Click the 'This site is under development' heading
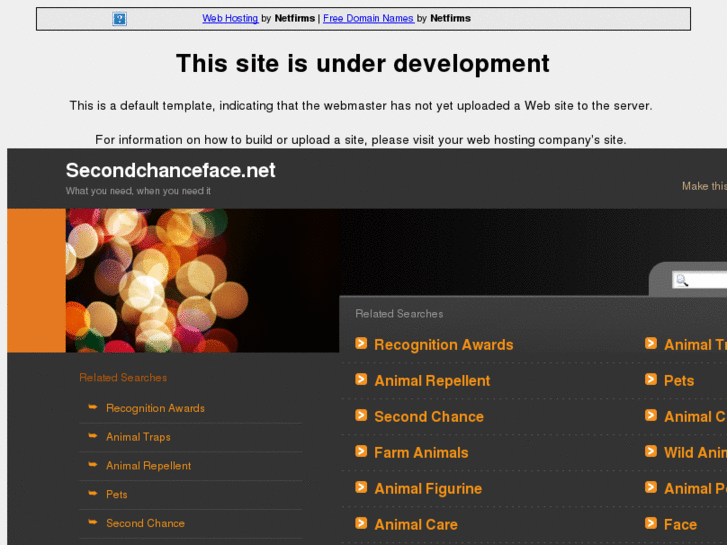Screen dimensions: 727x545 (363, 64)
